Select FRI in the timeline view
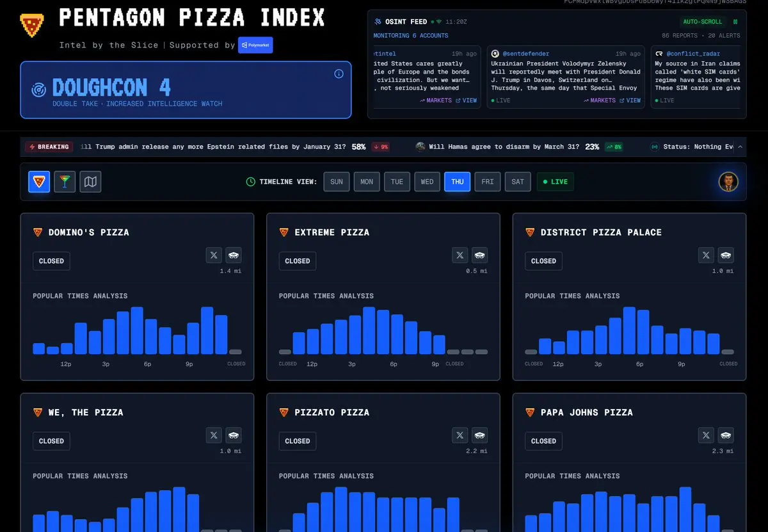The image size is (768, 532). 488,182
